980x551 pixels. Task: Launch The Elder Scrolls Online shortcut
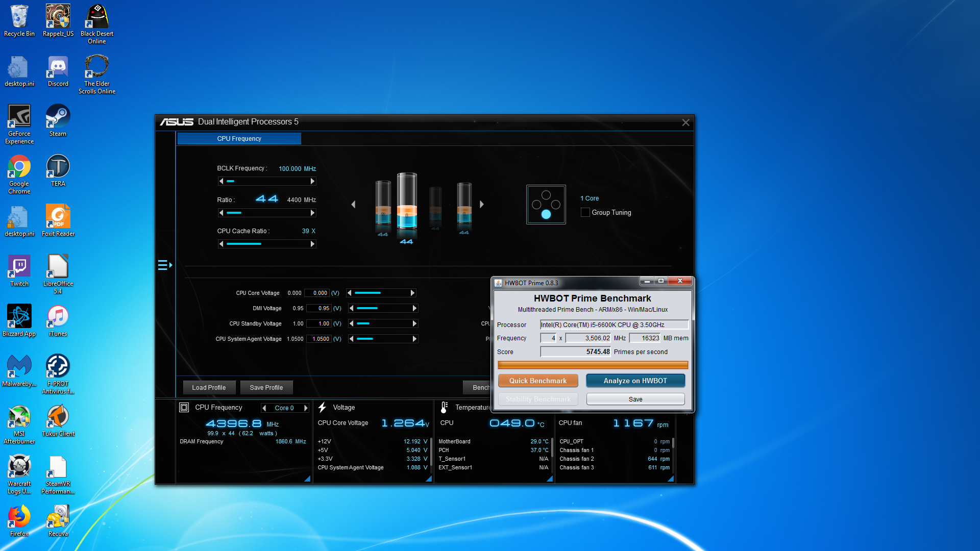click(x=97, y=74)
